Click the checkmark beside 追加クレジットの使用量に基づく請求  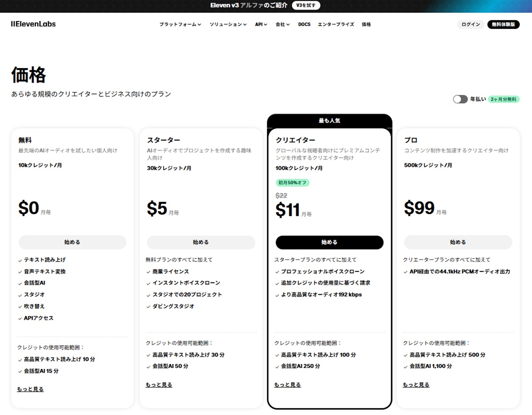(x=277, y=283)
